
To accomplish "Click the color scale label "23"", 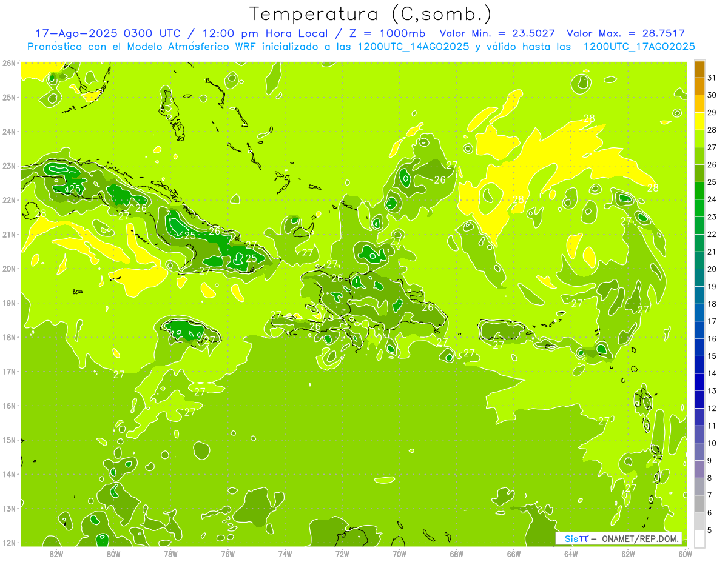I will (x=712, y=217).
